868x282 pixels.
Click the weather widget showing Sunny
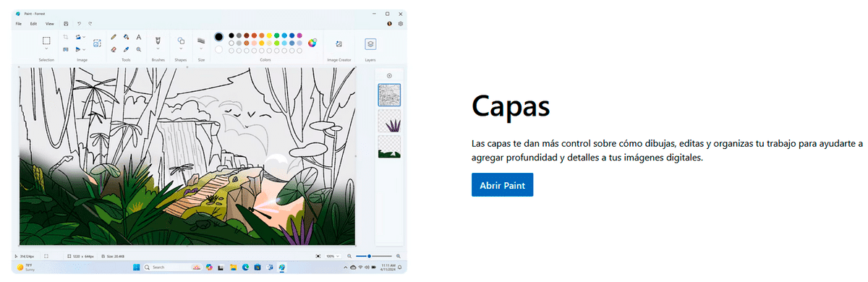[26, 268]
